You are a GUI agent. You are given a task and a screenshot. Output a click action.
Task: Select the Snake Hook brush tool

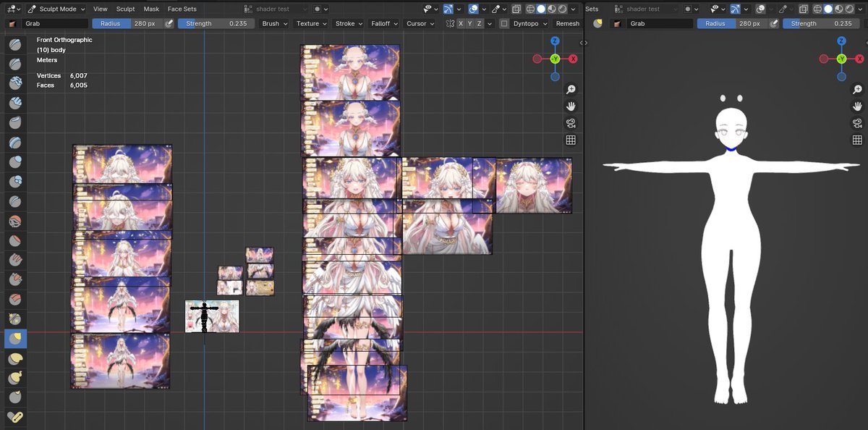click(x=15, y=377)
